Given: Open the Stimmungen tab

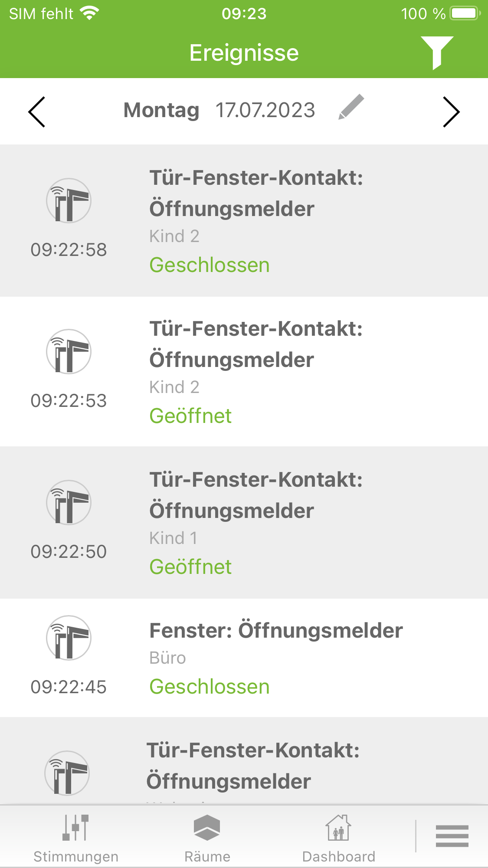Looking at the screenshot, I should pos(76,838).
